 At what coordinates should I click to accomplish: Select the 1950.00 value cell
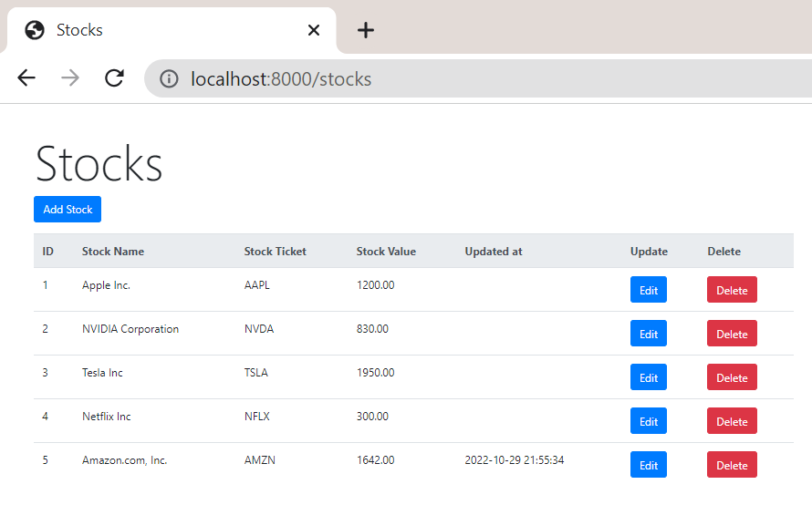click(x=376, y=373)
